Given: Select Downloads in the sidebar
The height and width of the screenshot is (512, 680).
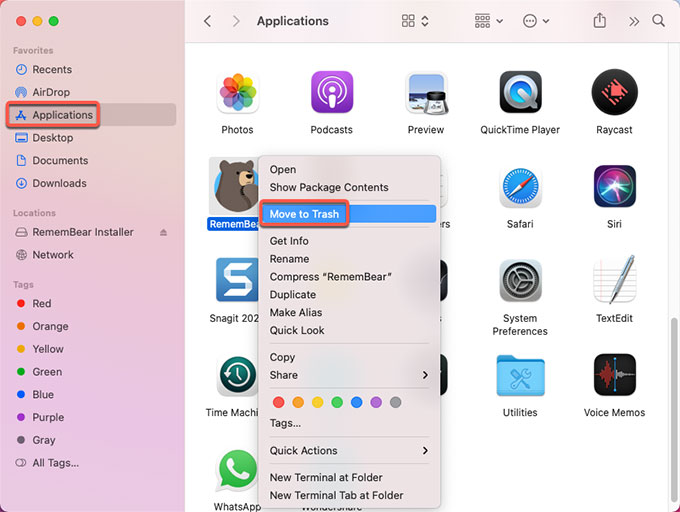Looking at the screenshot, I should [59, 183].
